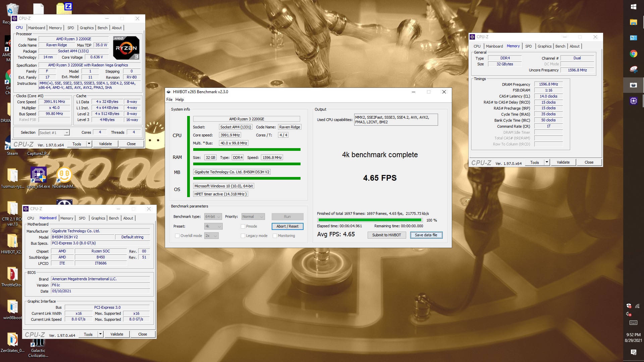Open the ZenStates_0... desktop icon
644x362 pixels.
pos(12,342)
